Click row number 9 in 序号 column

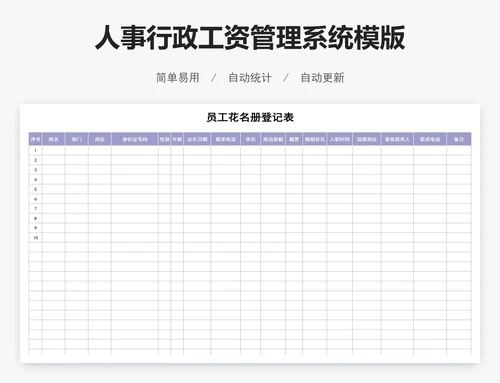pos(35,228)
